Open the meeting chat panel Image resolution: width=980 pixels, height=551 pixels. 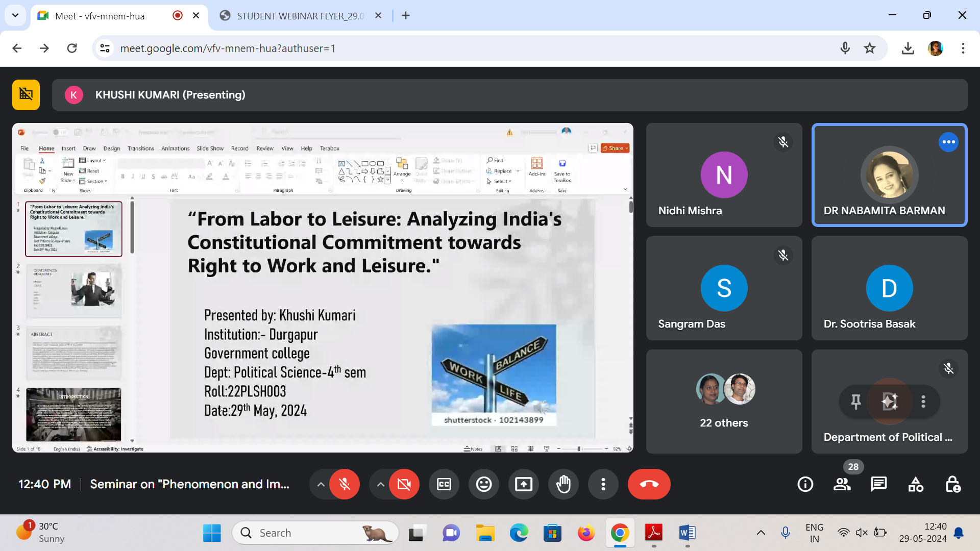(878, 484)
